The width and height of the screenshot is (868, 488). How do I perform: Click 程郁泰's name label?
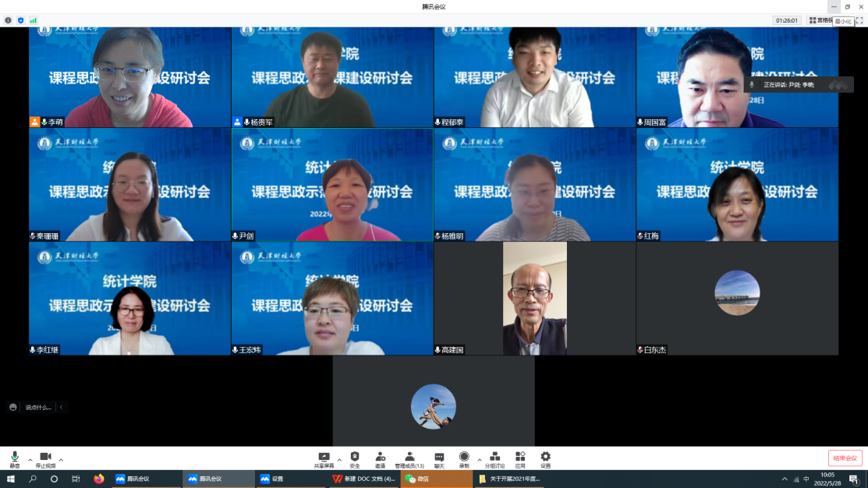click(453, 122)
